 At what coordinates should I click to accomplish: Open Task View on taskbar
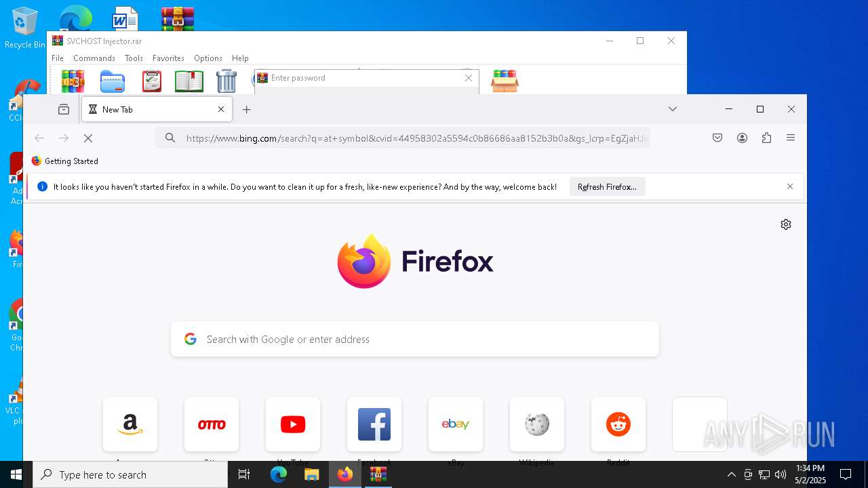click(x=244, y=474)
